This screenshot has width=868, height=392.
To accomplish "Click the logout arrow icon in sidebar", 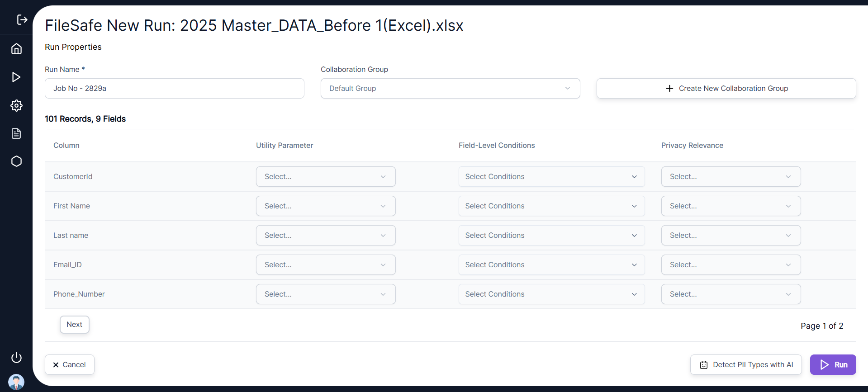I will (x=22, y=19).
